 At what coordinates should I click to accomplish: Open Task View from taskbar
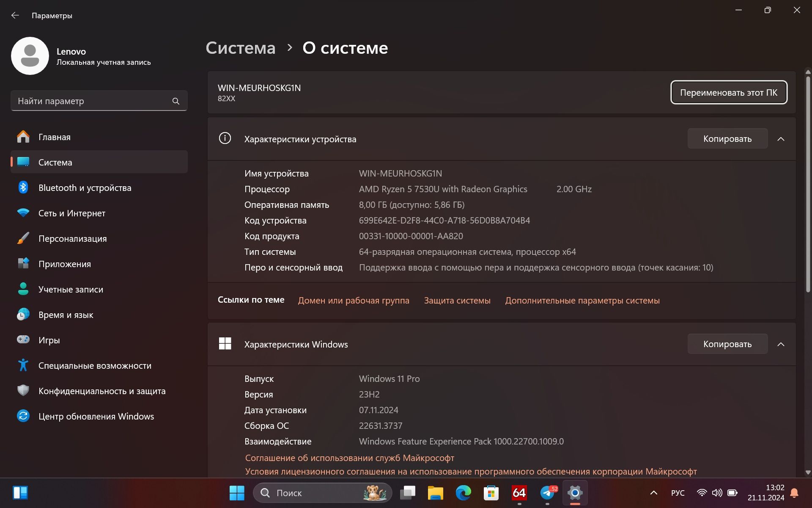408,493
